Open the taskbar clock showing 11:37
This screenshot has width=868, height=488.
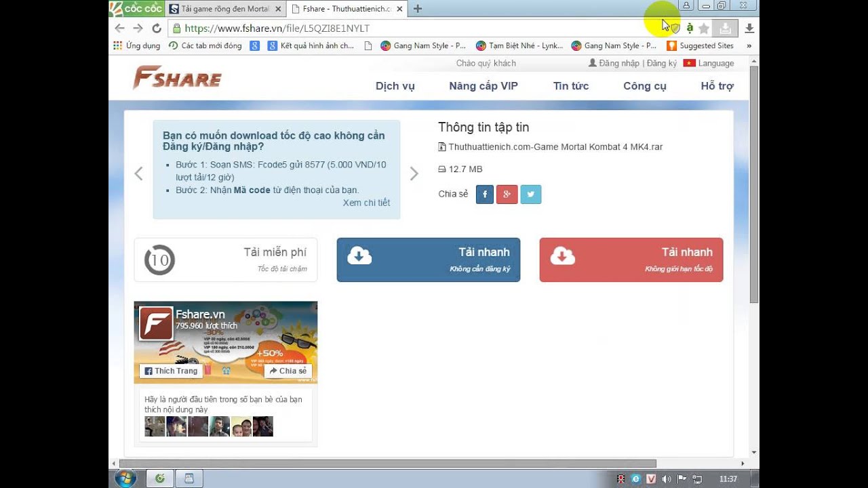(728, 479)
